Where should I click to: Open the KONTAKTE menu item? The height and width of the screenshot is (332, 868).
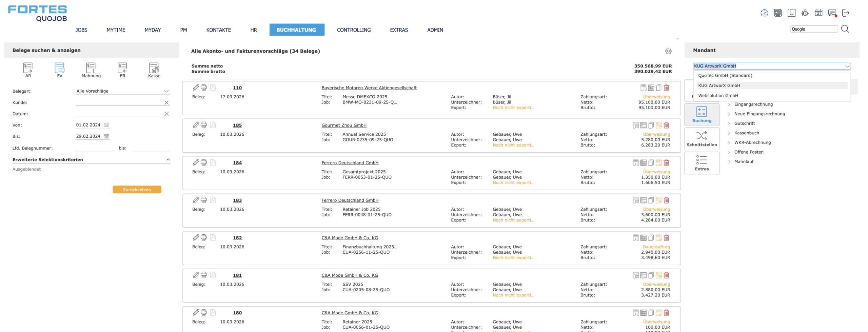tap(218, 30)
